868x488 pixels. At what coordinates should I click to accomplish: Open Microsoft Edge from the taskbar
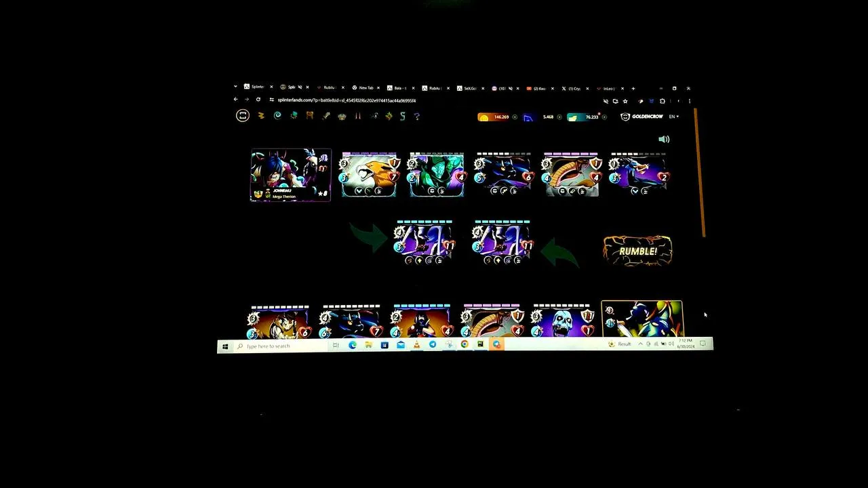(352, 345)
